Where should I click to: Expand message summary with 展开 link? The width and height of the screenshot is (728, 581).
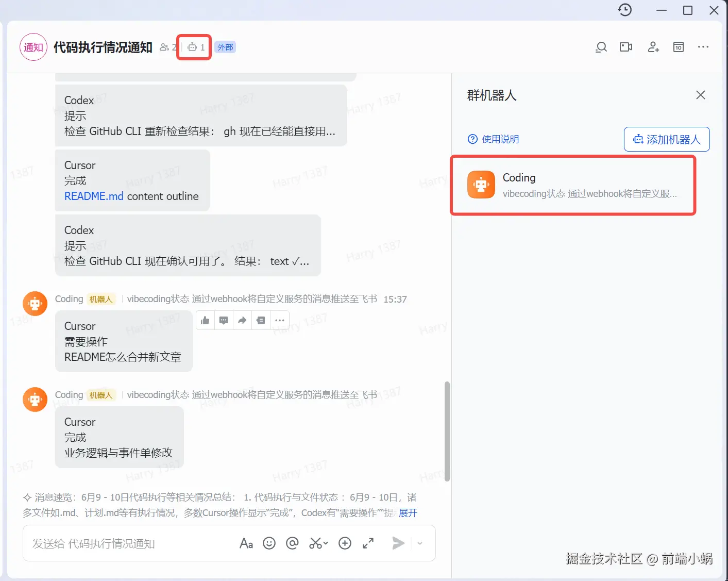(x=408, y=513)
